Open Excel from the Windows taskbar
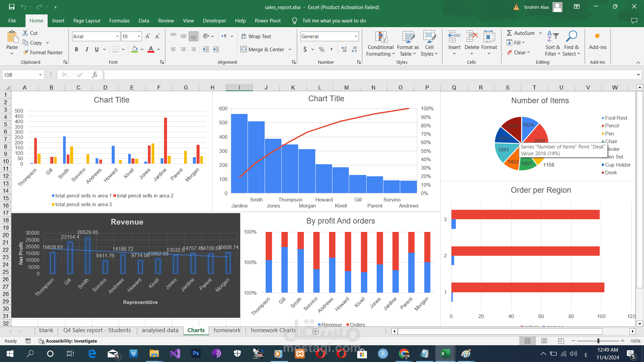The image size is (644, 362). tap(445, 354)
